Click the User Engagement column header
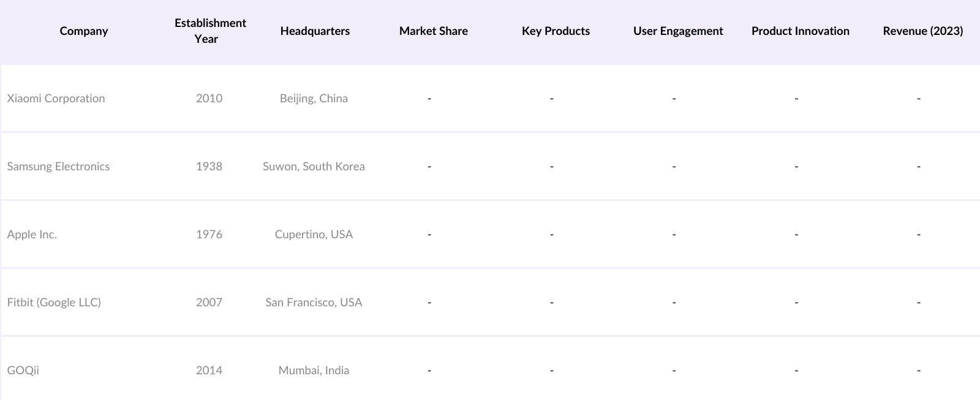Image resolution: width=980 pixels, height=400 pixels. pyautogui.click(x=678, y=31)
